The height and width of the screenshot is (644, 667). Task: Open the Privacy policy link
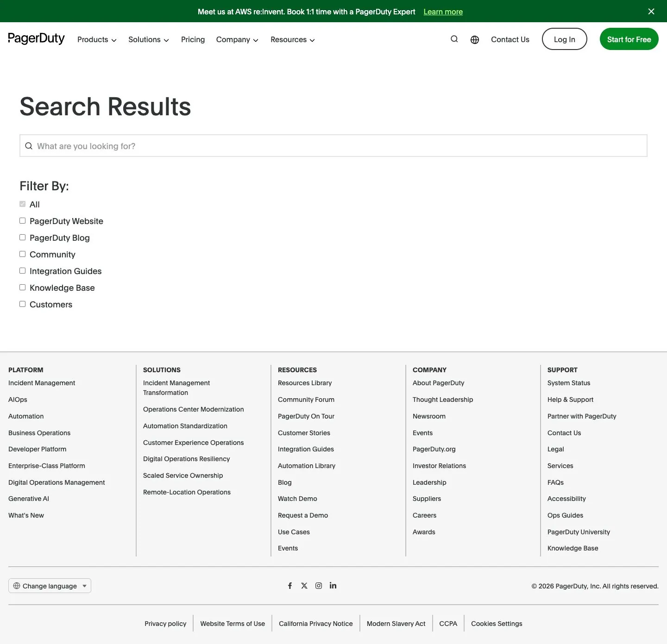165,624
